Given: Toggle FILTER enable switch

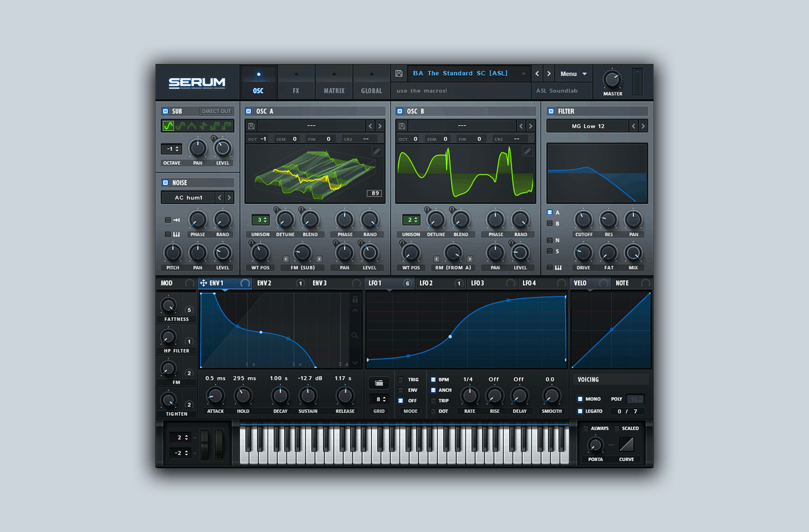Looking at the screenshot, I should pos(551,111).
